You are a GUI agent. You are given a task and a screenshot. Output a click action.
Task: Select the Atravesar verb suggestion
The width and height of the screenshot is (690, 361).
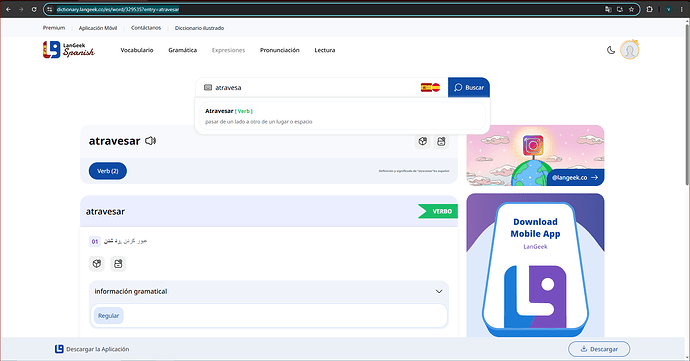pyautogui.click(x=342, y=116)
